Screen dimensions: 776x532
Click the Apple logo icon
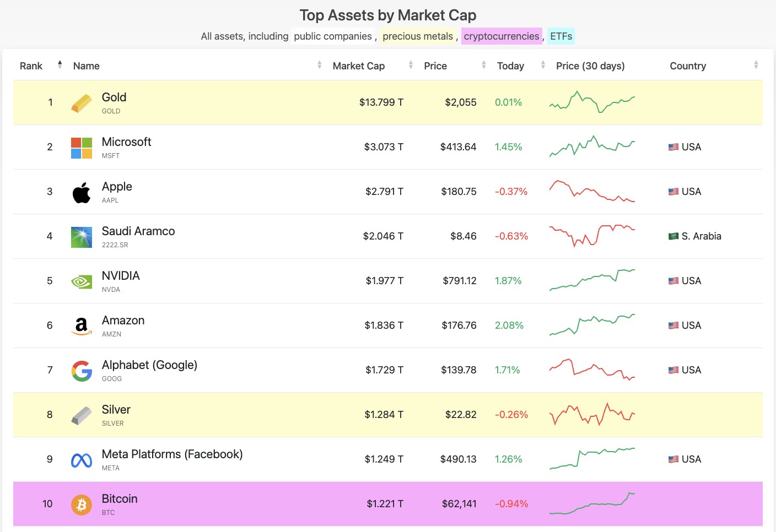tap(82, 192)
